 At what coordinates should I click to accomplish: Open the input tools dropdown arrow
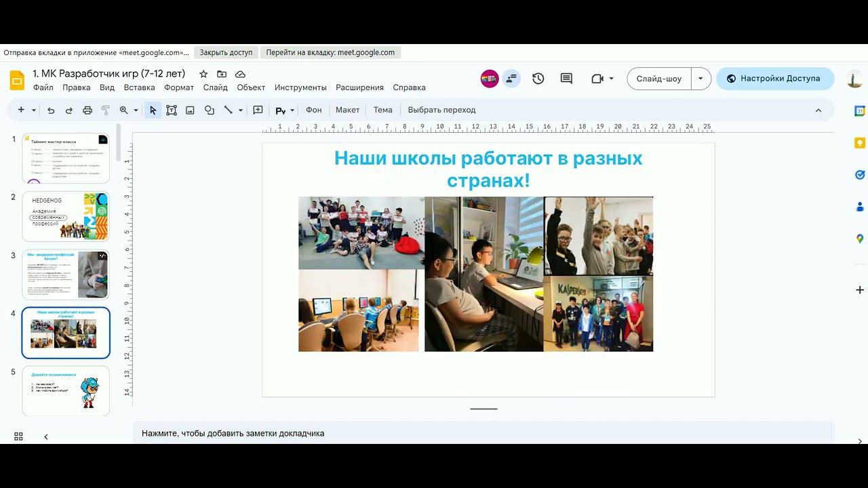(292, 110)
